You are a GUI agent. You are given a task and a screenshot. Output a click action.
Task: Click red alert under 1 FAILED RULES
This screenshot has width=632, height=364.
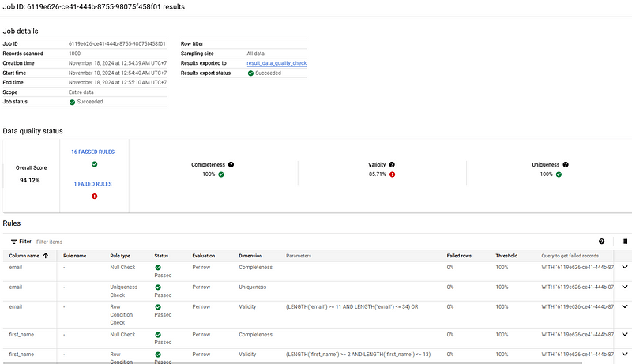click(94, 197)
